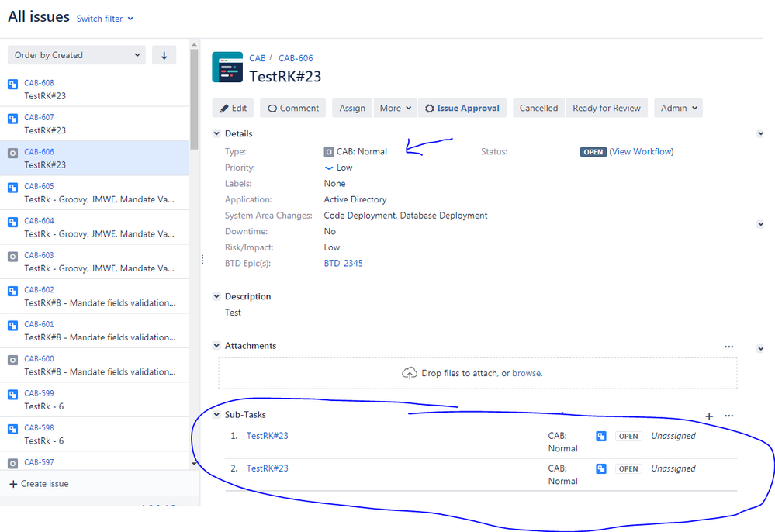Image resolution: width=775 pixels, height=532 pixels.
Task: Collapse the Details section
Action: [216, 133]
